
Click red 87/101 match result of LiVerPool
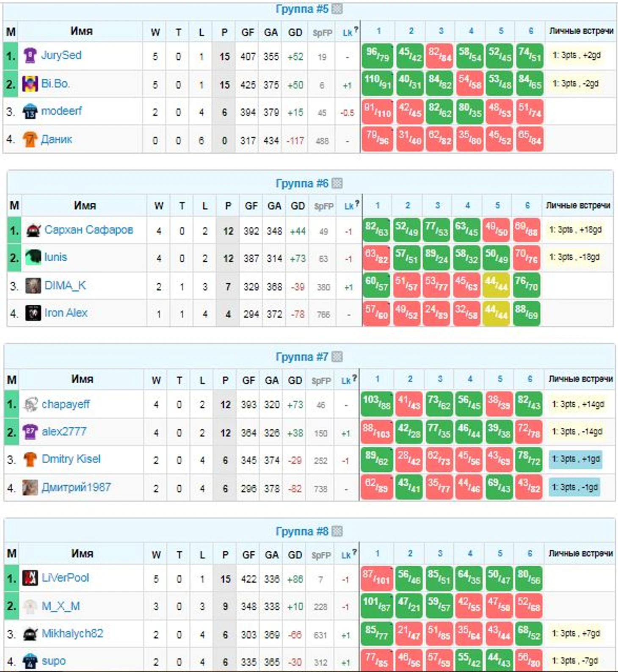(x=377, y=579)
